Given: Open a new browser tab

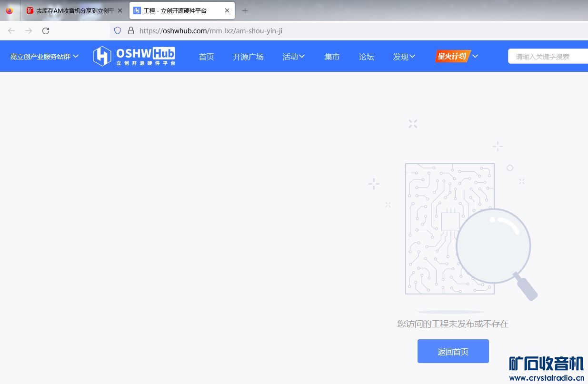Looking at the screenshot, I should coord(245,10).
